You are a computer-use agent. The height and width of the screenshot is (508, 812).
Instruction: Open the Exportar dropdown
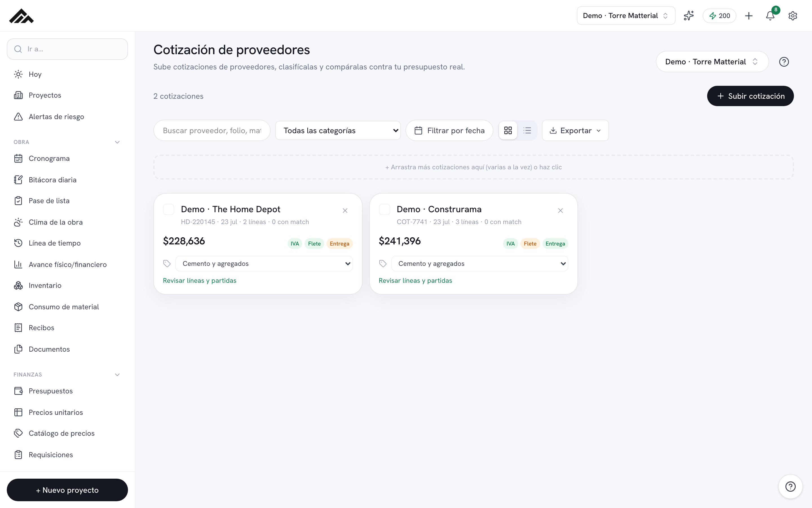[575, 130]
